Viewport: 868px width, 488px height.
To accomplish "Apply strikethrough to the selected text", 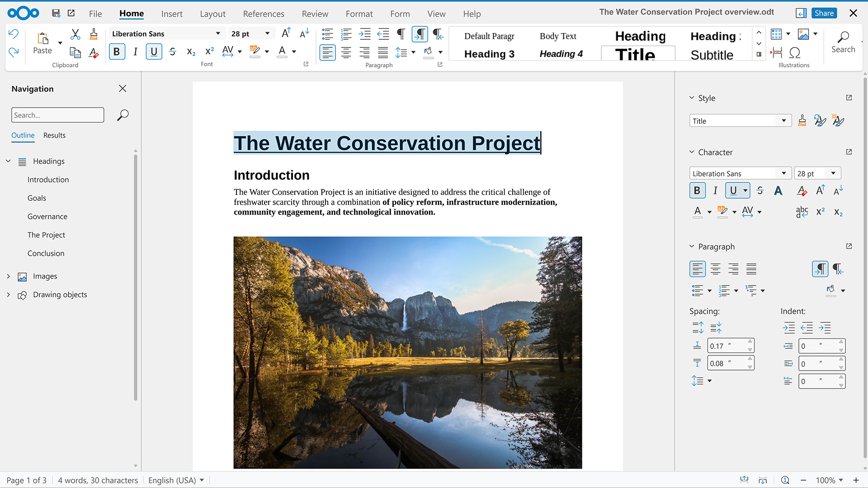I will 172,52.
